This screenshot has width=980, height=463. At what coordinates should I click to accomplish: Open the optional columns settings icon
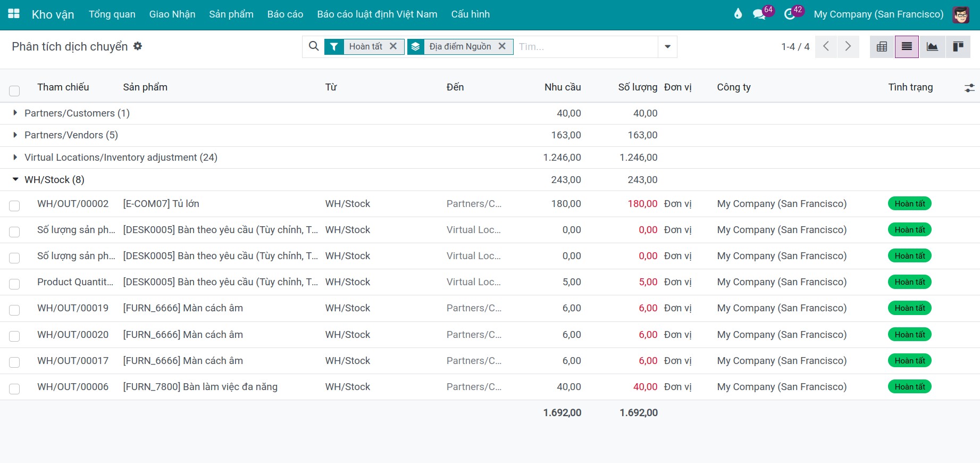click(x=969, y=88)
